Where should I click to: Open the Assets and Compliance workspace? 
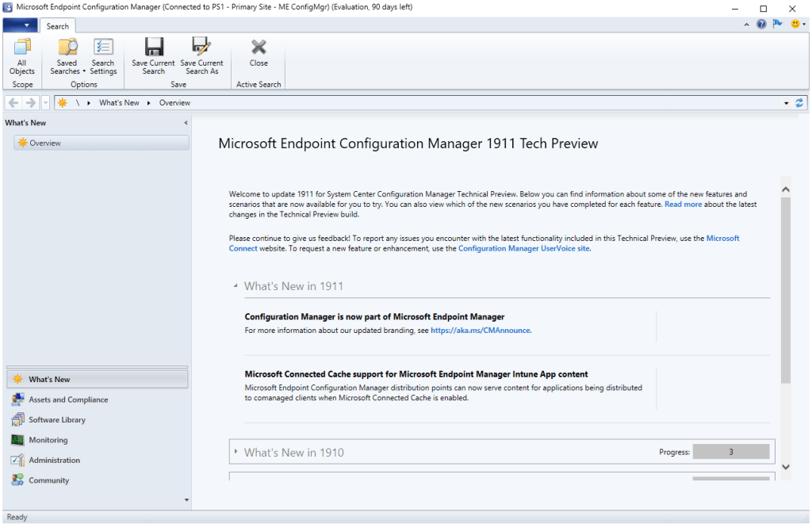click(68, 400)
